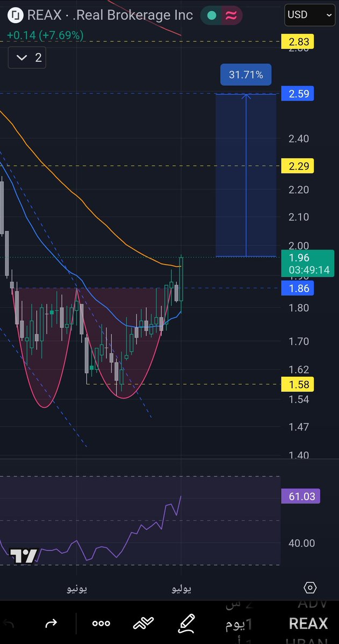Open the indicators icon in bottom toolbar
Viewport: 339px width, 644px height.
(143, 623)
